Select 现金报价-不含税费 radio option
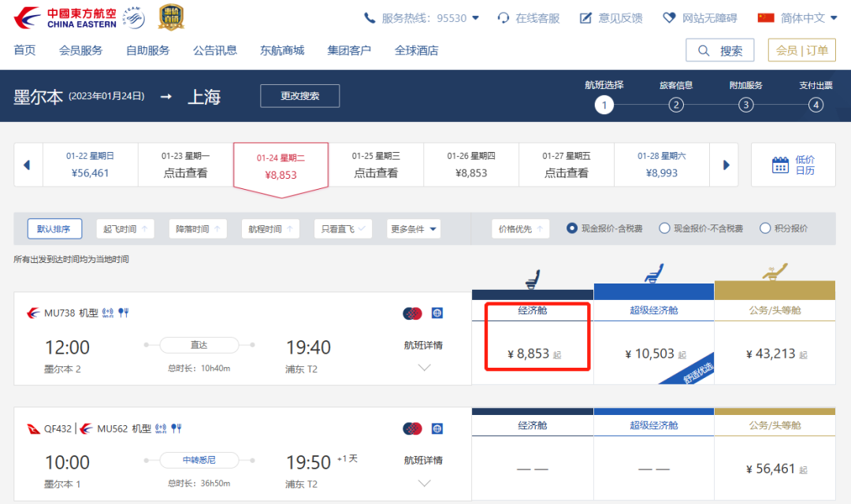 [x=664, y=228]
